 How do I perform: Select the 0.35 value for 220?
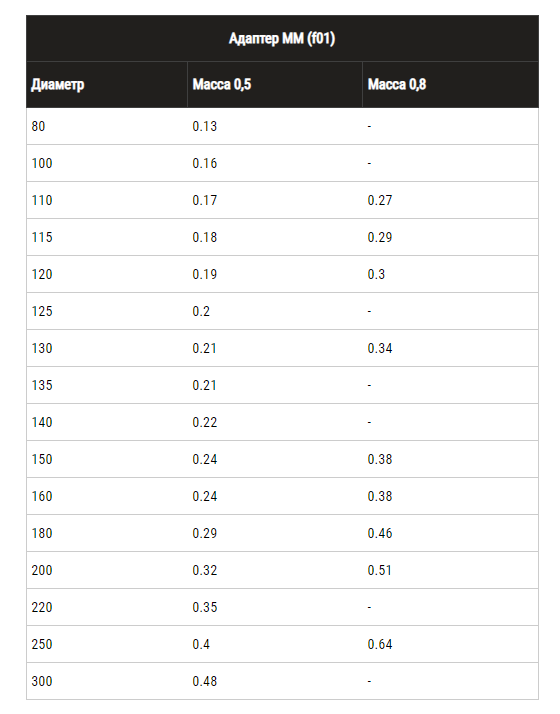(x=204, y=607)
